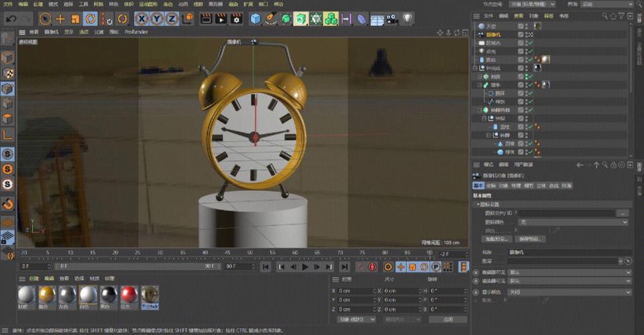Toggle the magnet snap icon
Viewport: 644px width, 335px height.
pyautogui.click(x=8, y=204)
